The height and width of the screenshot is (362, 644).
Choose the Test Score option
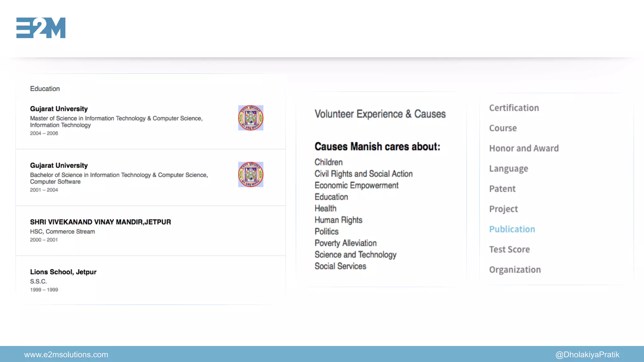tap(509, 250)
